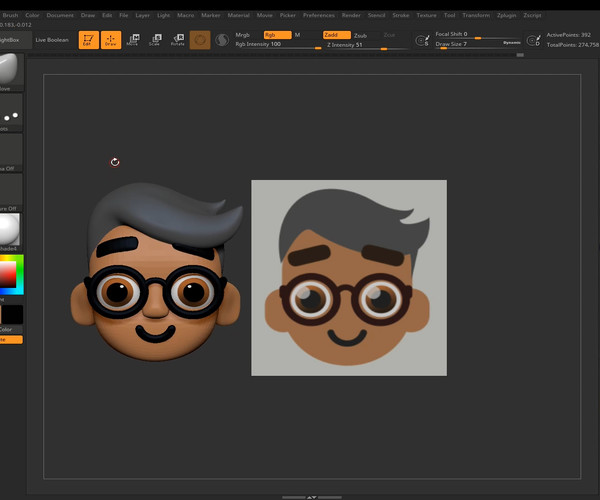Enable the Zsub sculpt mode

360,34
